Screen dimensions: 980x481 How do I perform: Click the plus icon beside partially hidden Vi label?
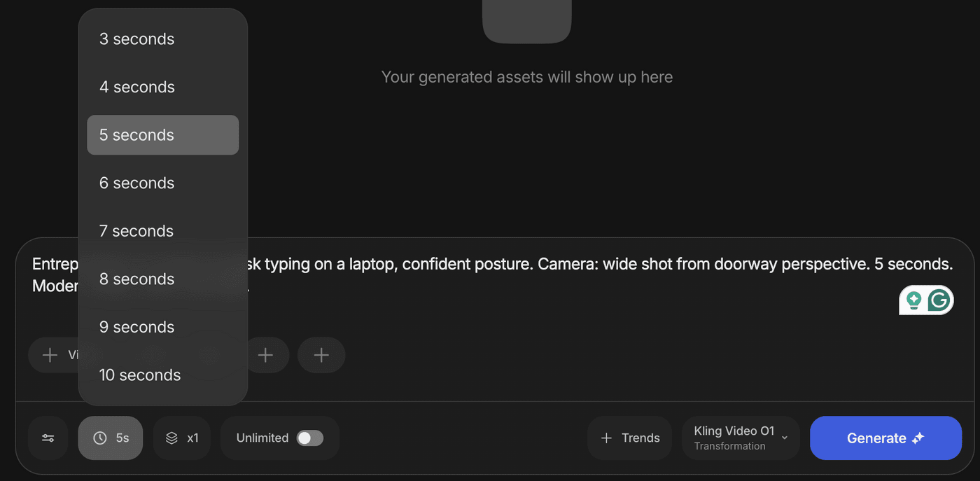coord(50,355)
